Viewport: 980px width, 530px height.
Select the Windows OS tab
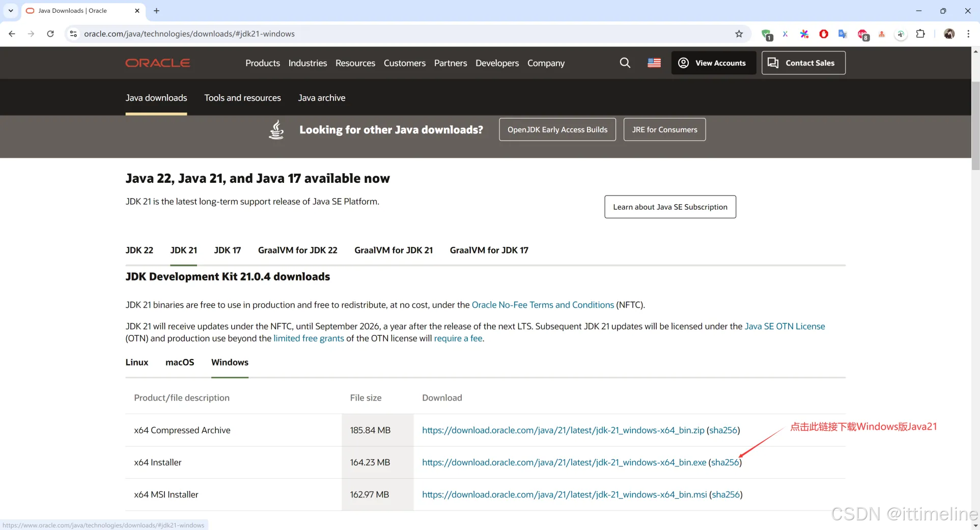(230, 362)
